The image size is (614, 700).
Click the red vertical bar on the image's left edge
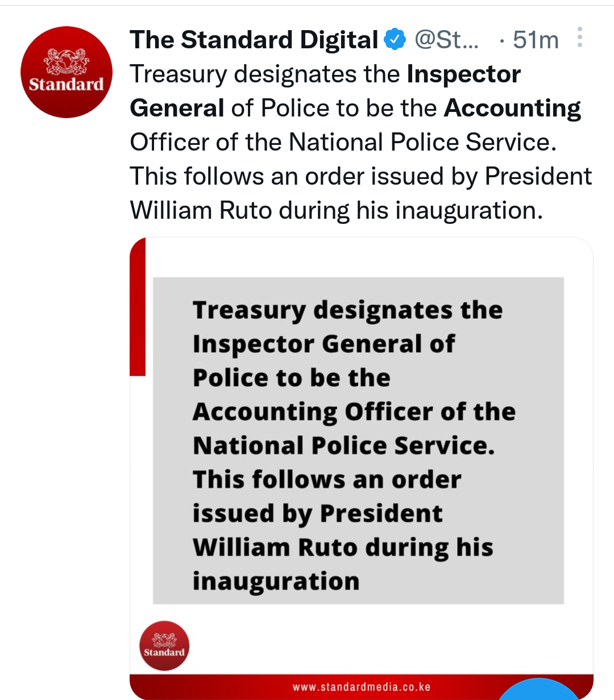point(138,307)
